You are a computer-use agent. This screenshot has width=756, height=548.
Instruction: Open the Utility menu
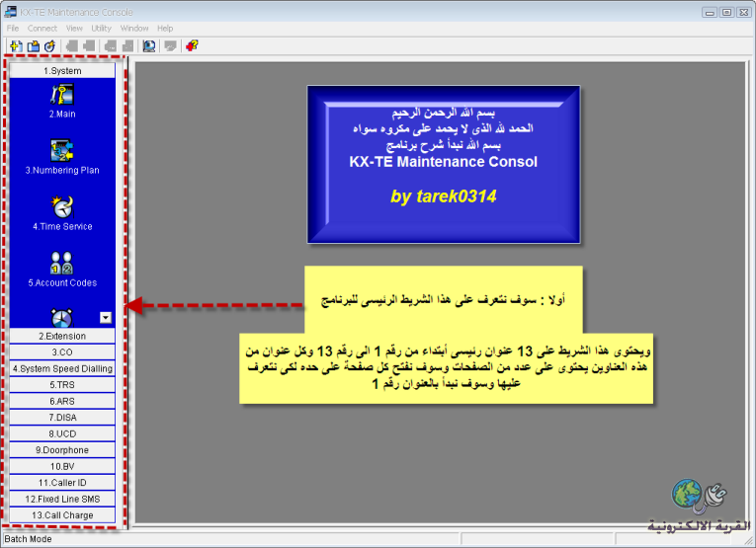(101, 29)
